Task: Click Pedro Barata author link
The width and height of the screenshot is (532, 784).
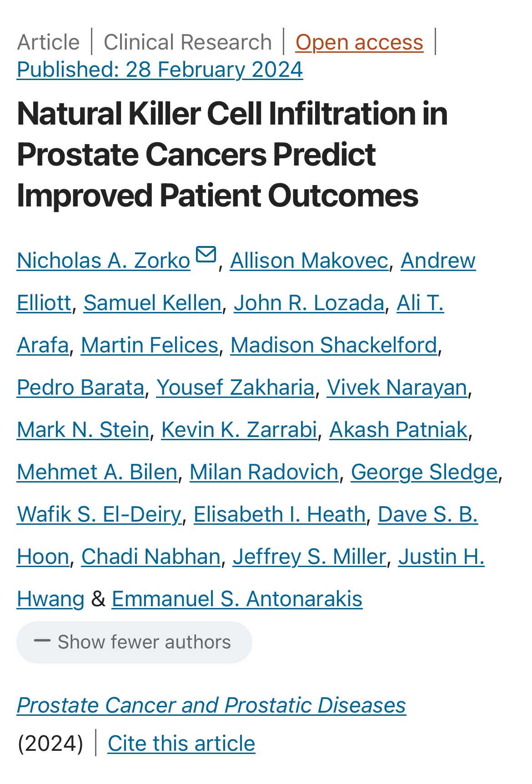Action: 80,387
